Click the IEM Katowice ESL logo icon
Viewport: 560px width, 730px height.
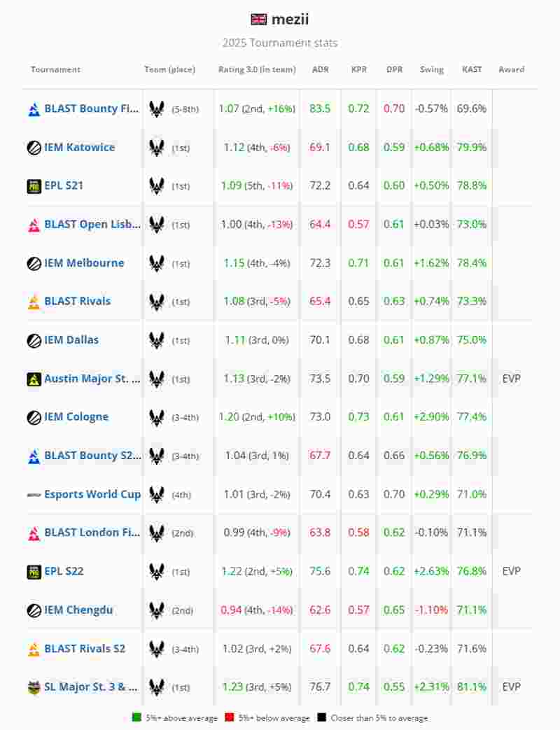pos(34,148)
